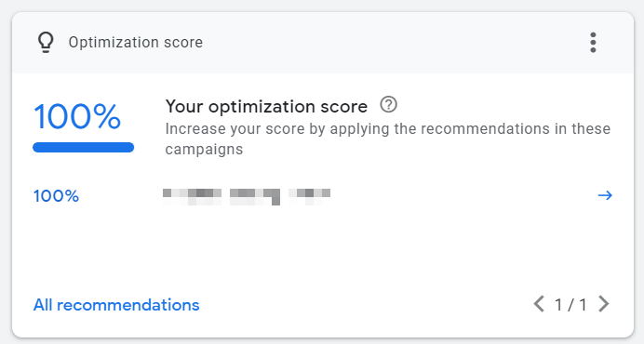Click the "Optimization score" card title
The width and height of the screenshot is (644, 344).
tap(136, 42)
